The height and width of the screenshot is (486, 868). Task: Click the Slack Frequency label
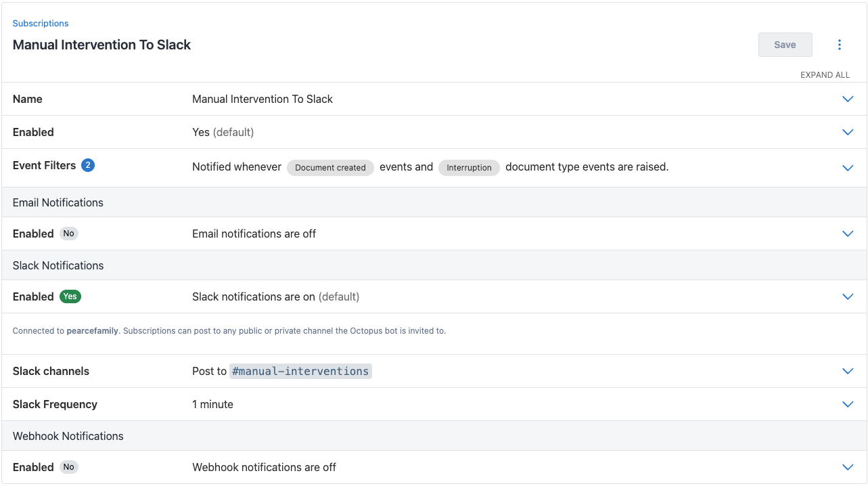click(55, 404)
